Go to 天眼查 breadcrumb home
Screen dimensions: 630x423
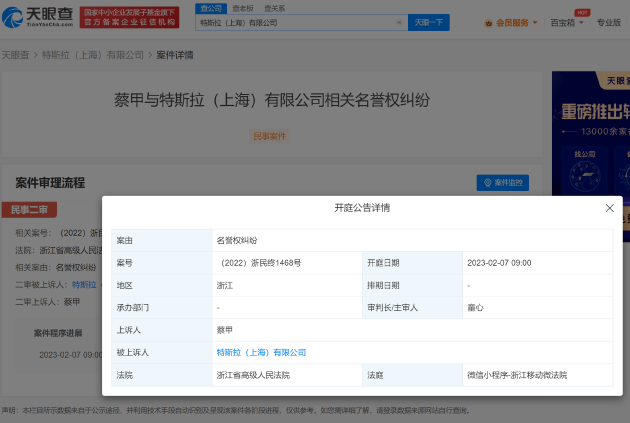coord(15,55)
